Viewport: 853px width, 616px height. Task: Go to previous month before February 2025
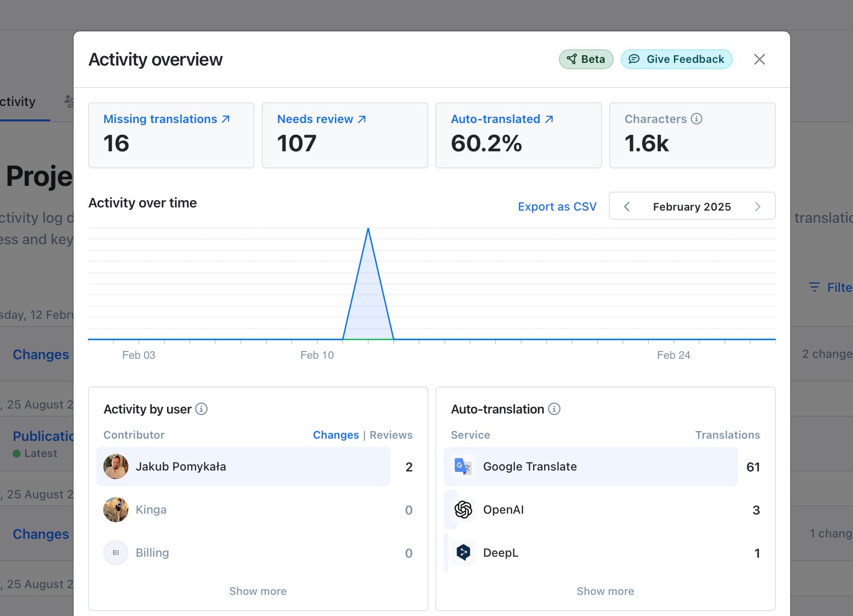627,207
